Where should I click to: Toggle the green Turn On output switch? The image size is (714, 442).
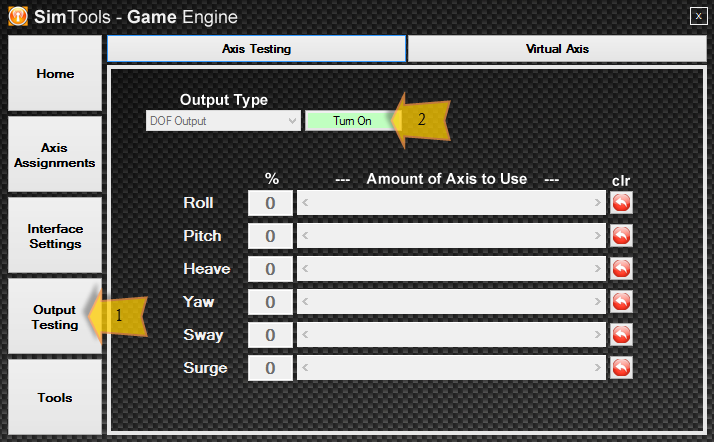pyautogui.click(x=351, y=120)
